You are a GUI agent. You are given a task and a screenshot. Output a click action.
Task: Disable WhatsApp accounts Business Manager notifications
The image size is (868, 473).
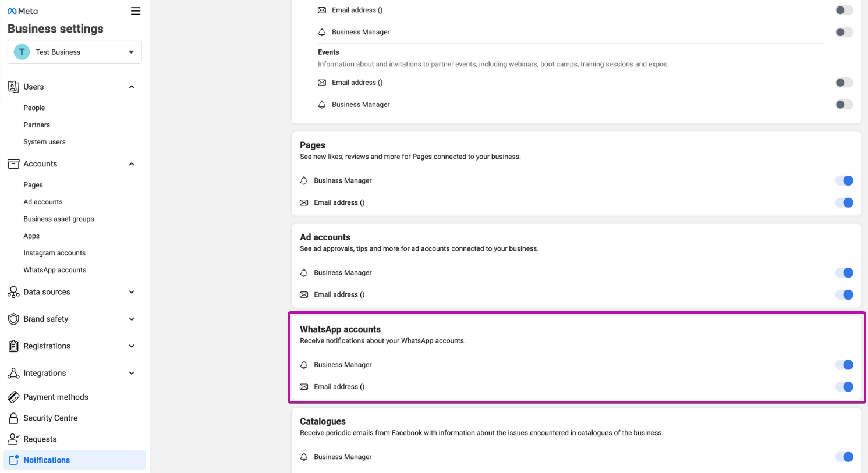coord(844,365)
